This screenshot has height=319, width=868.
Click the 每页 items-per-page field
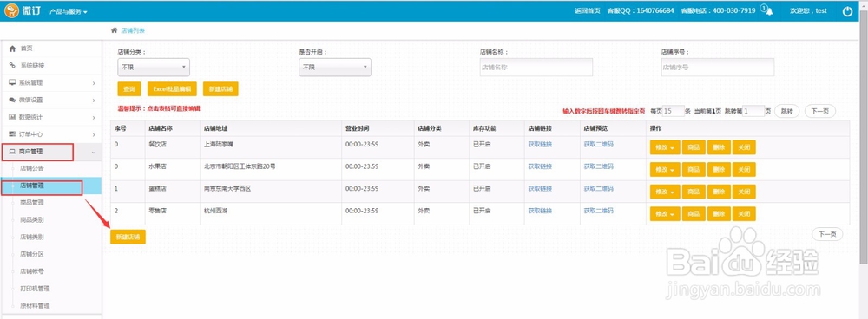click(x=674, y=111)
